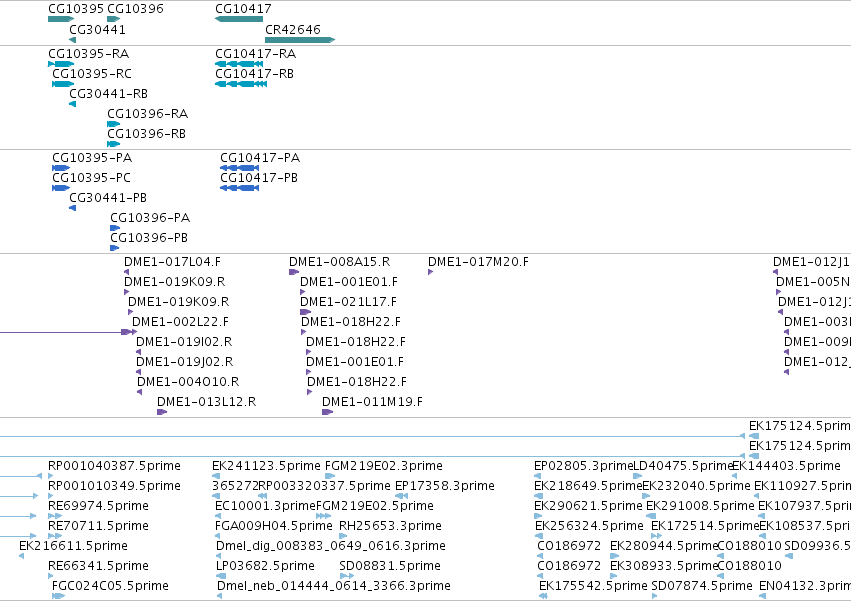Select the DME1-004O10.R read label

click(188, 382)
